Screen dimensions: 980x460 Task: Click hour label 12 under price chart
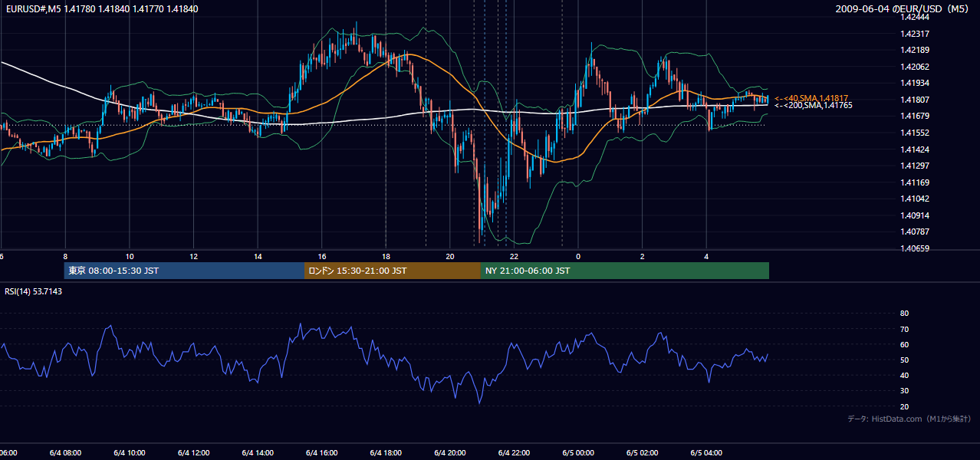tap(193, 256)
